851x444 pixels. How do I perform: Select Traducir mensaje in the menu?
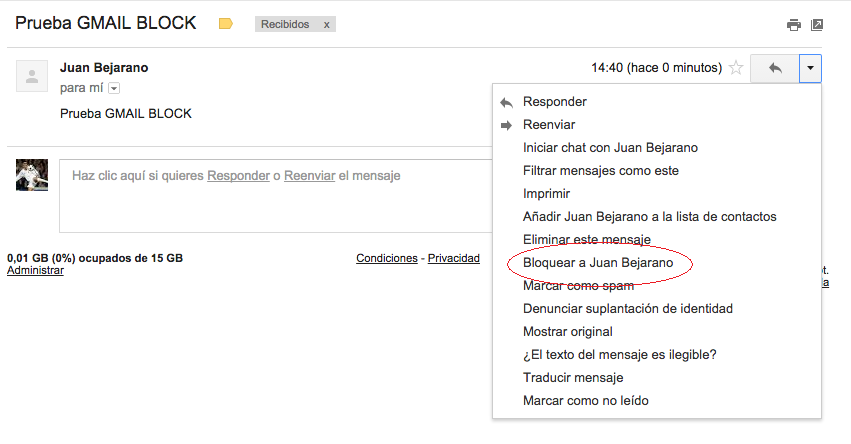point(573,378)
